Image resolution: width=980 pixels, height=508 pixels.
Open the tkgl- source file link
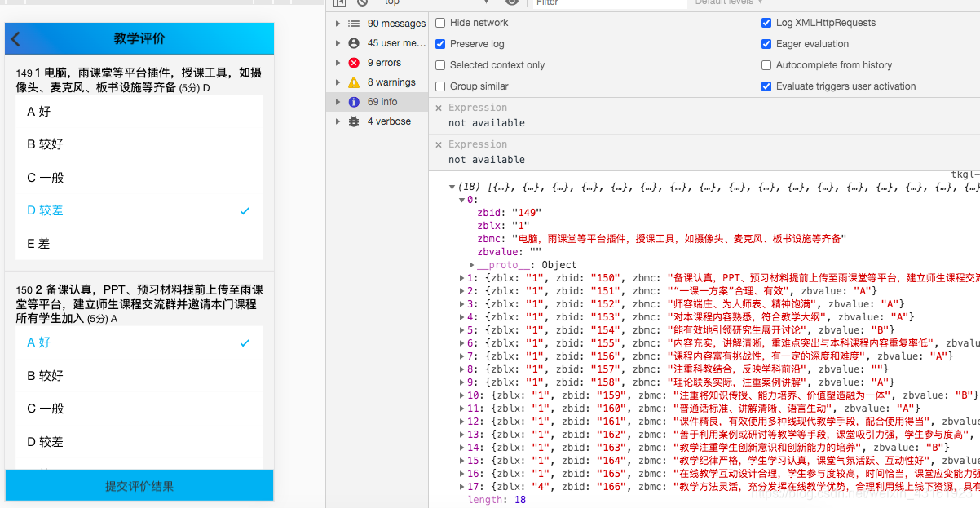point(965,174)
